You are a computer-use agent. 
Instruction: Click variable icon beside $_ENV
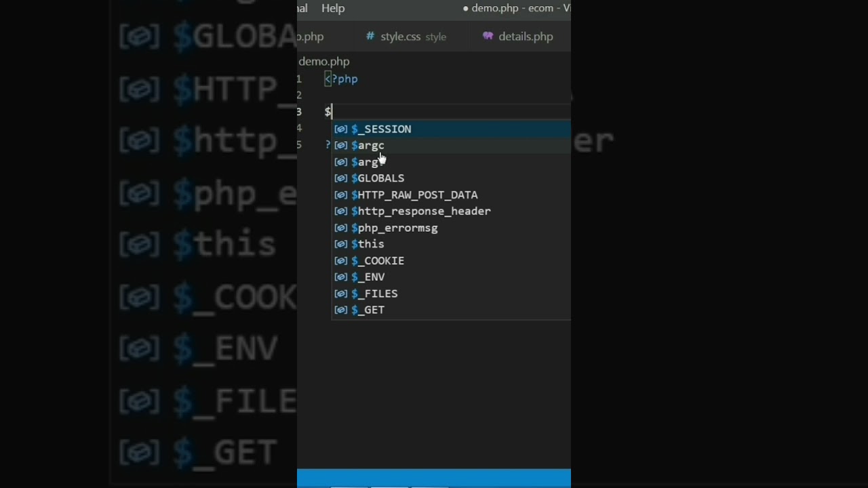[x=340, y=277]
